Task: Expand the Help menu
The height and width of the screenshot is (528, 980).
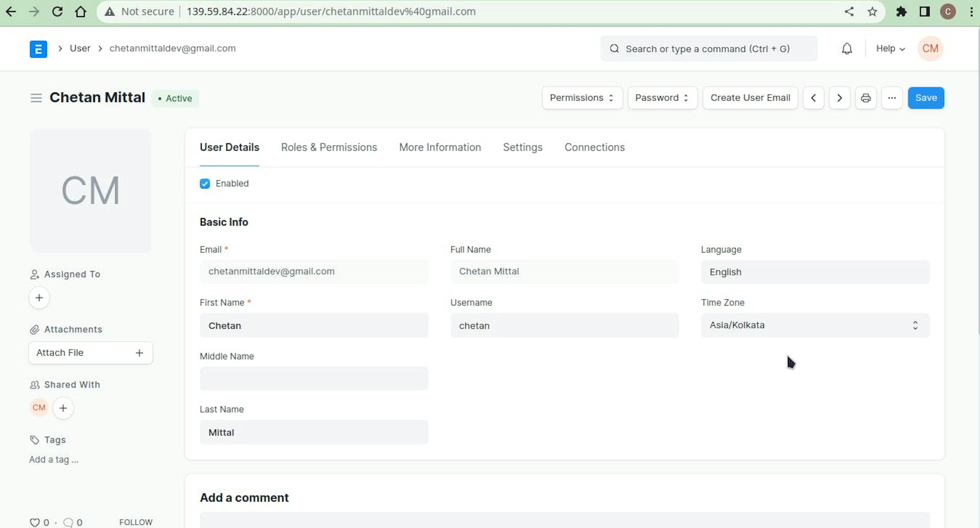Action: coord(890,49)
